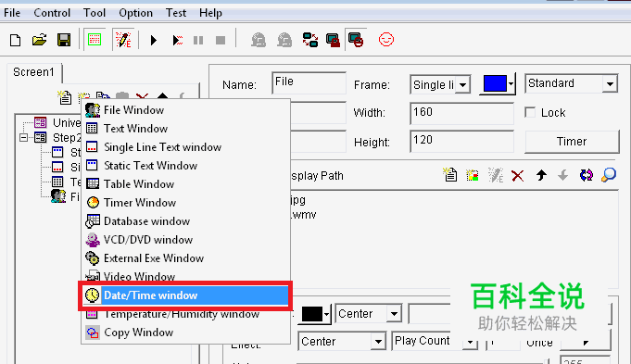631x364 pixels.
Task: Delete the entry with the red X icon
Action: (518, 176)
